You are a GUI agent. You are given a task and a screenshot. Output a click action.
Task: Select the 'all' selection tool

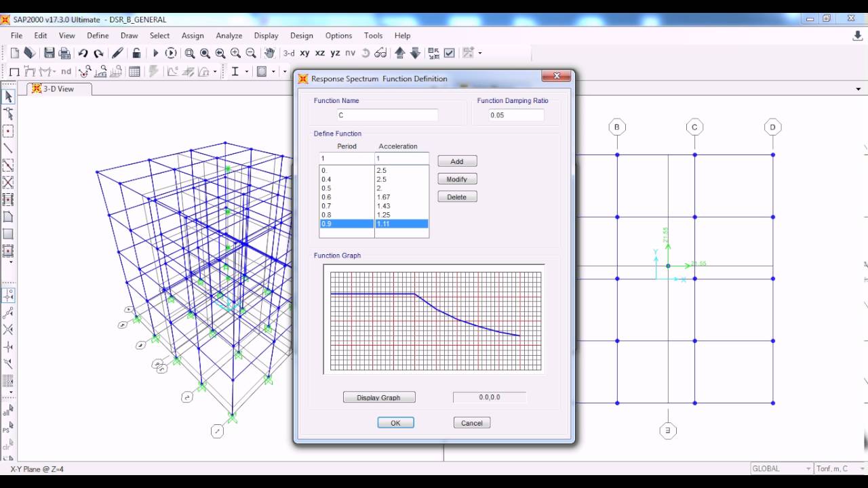point(7,411)
